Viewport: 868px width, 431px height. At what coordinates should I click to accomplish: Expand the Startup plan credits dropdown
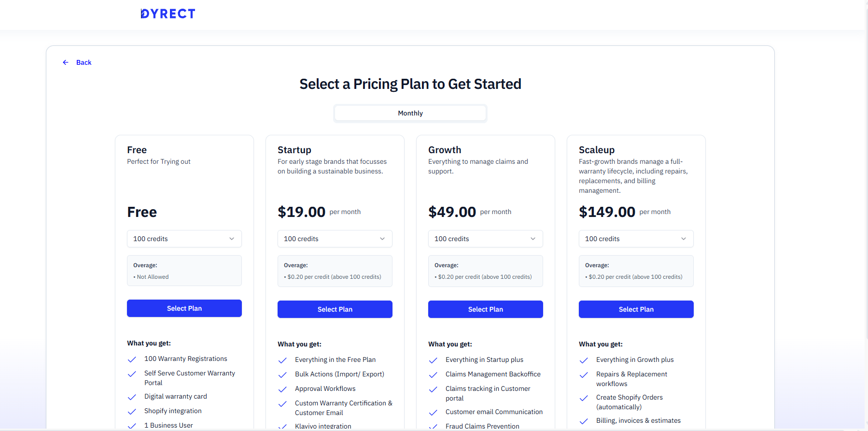tap(335, 239)
